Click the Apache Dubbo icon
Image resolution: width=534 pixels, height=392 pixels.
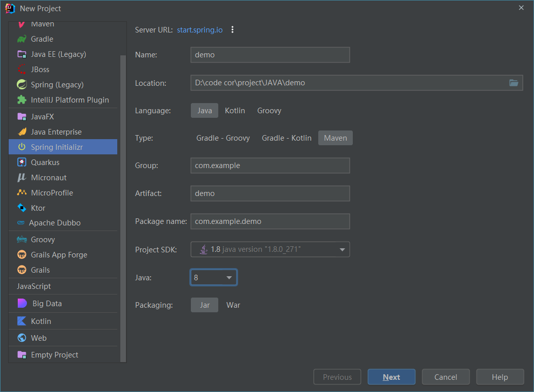coord(21,223)
